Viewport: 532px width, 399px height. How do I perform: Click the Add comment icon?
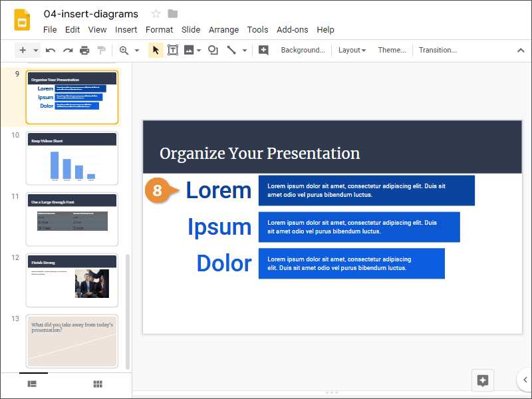click(x=263, y=51)
